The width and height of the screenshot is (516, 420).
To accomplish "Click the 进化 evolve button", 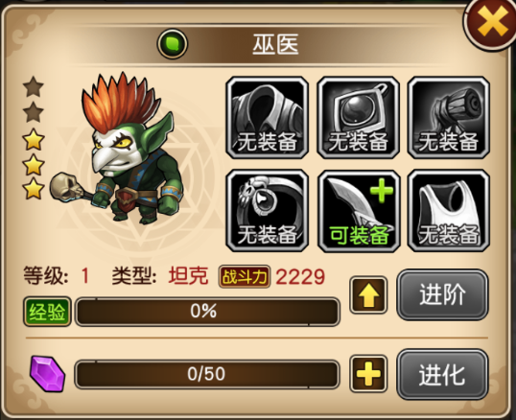I will click(x=442, y=374).
